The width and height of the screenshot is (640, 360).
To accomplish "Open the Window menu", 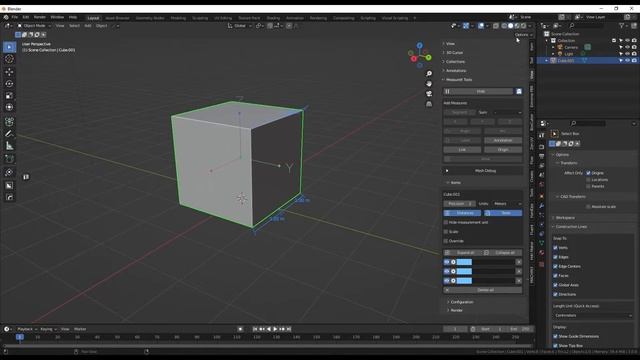I will click(x=57, y=17).
